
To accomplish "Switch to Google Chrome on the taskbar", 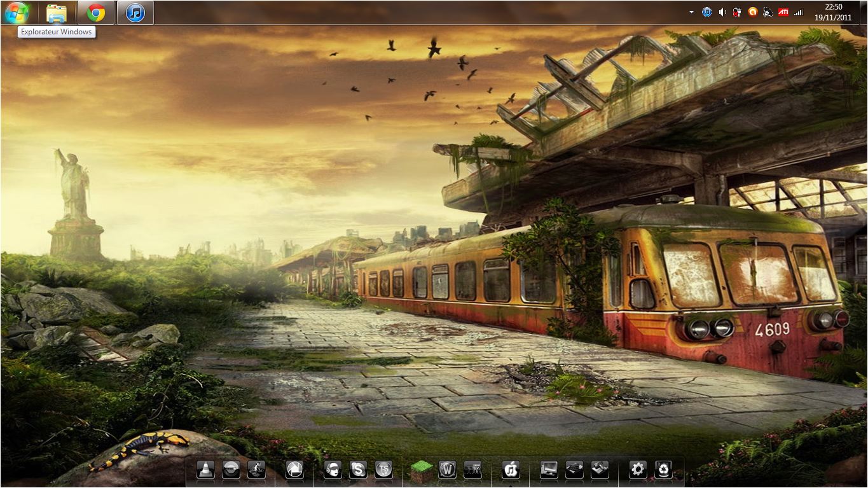I will click(96, 13).
